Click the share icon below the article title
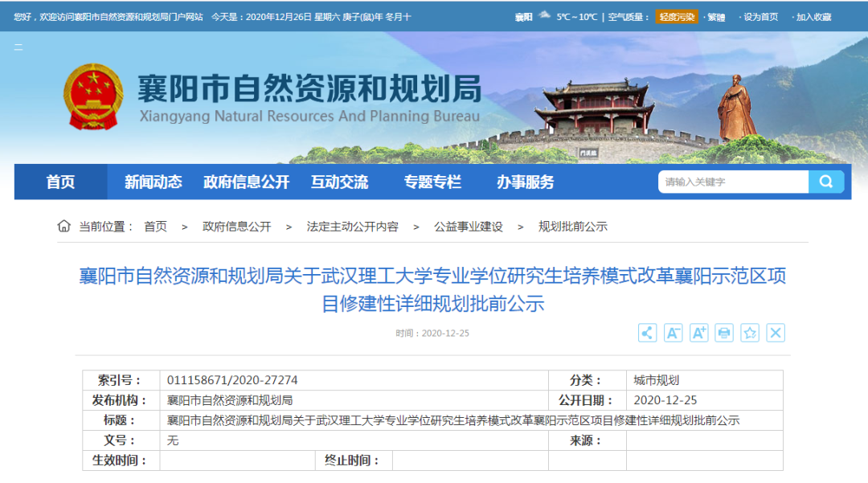 pyautogui.click(x=647, y=333)
